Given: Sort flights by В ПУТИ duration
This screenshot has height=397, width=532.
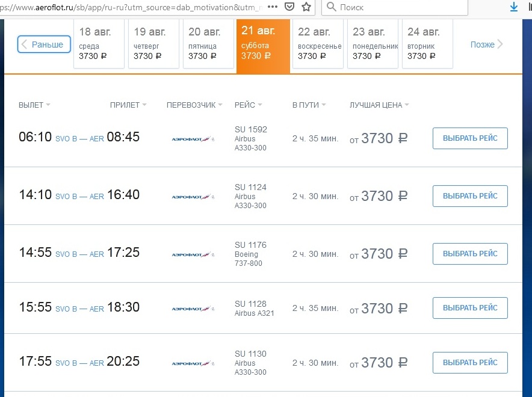Looking at the screenshot, I should point(309,105).
